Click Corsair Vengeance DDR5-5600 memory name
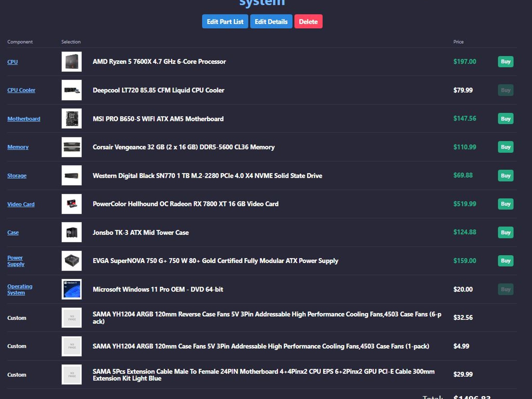This screenshot has width=532, height=399. (184, 147)
